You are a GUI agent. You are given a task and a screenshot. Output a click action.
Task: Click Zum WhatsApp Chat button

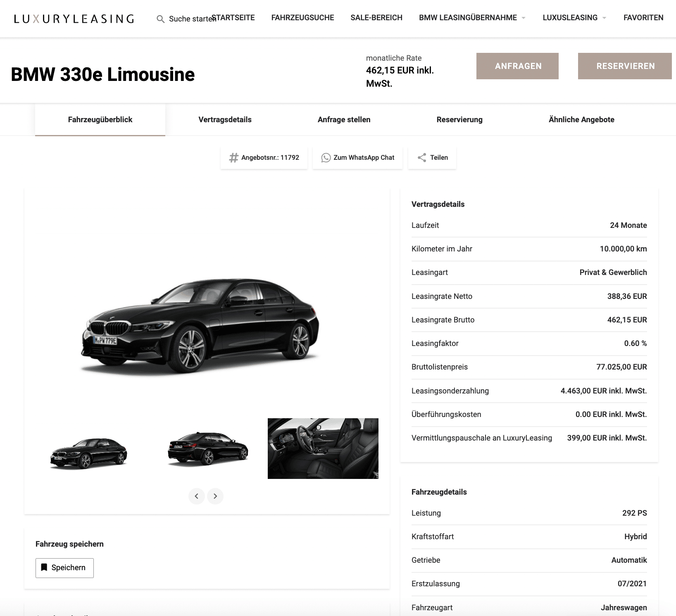[x=358, y=158]
